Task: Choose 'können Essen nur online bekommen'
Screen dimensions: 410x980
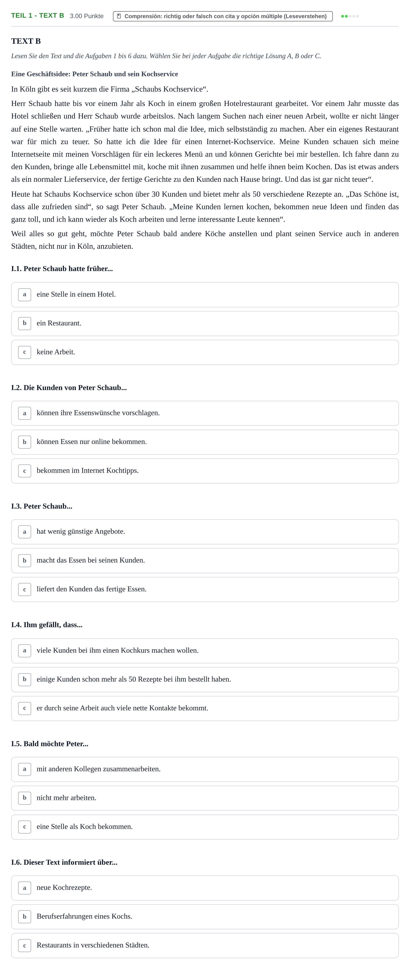Action: tap(205, 442)
